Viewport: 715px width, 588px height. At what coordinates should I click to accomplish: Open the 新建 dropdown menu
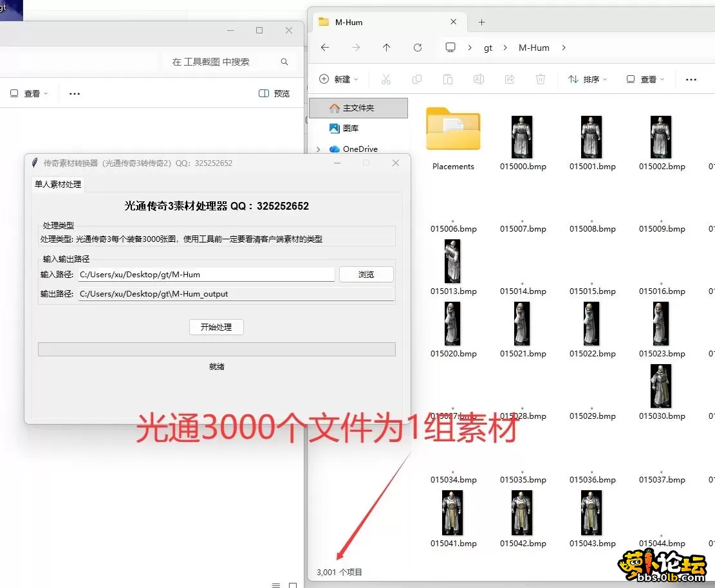[338, 78]
